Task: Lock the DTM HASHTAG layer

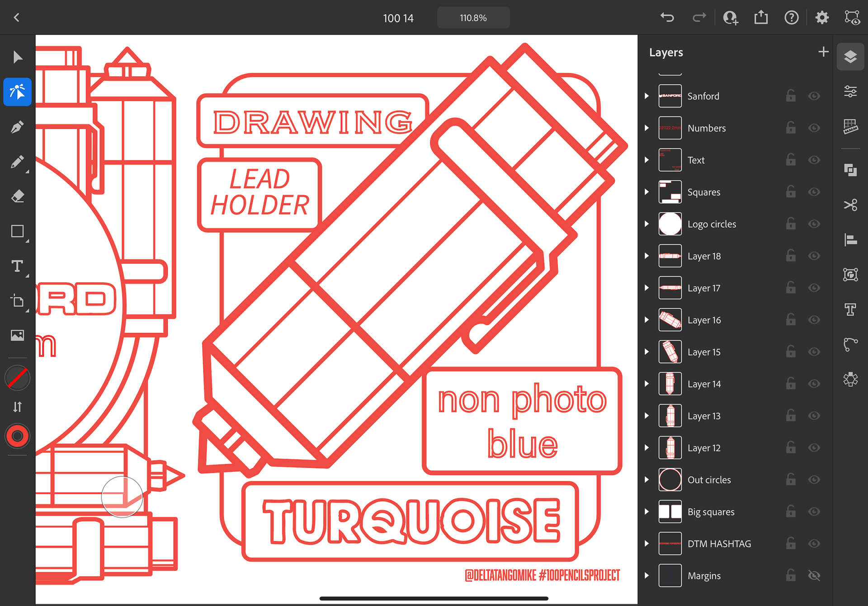Action: [791, 543]
